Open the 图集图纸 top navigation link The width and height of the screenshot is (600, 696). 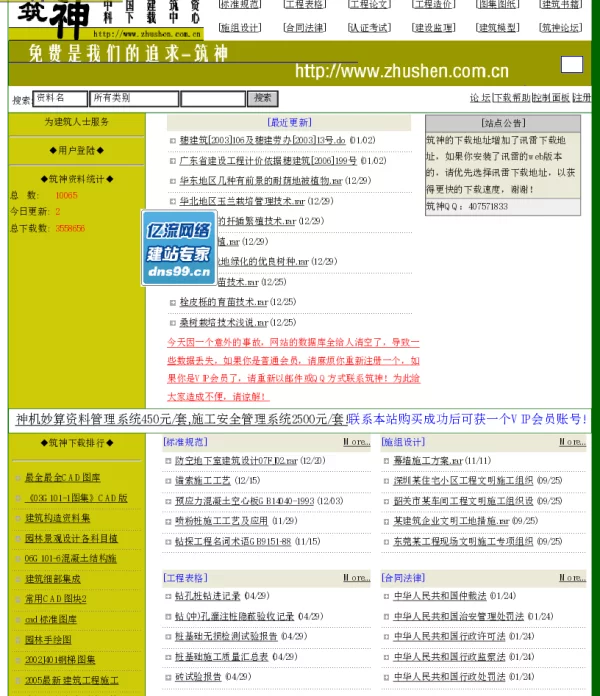pyautogui.click(x=497, y=4)
